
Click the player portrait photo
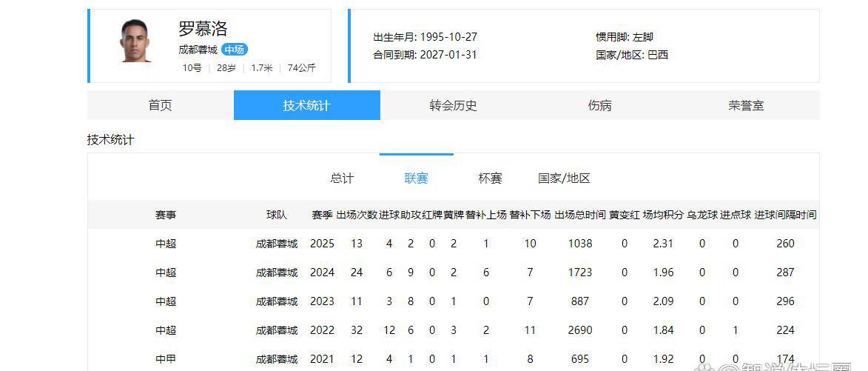(135, 41)
